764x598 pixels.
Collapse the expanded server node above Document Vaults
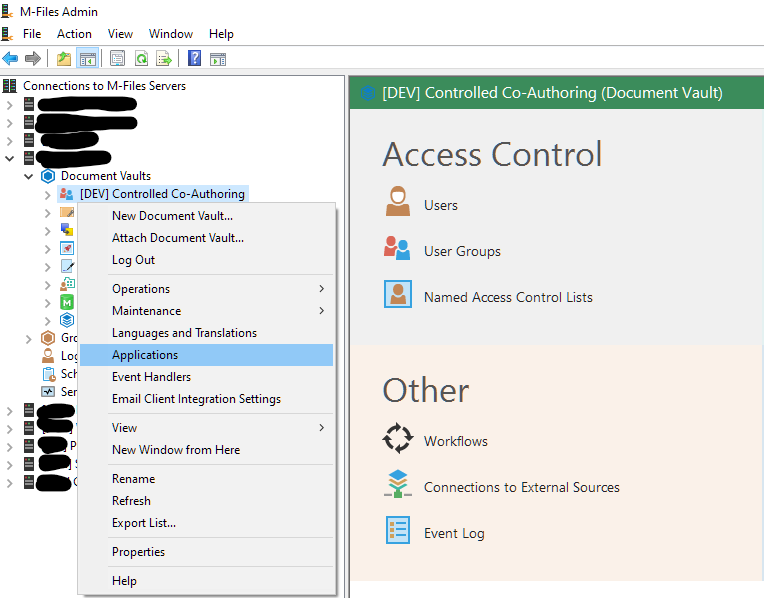pyautogui.click(x=9, y=158)
